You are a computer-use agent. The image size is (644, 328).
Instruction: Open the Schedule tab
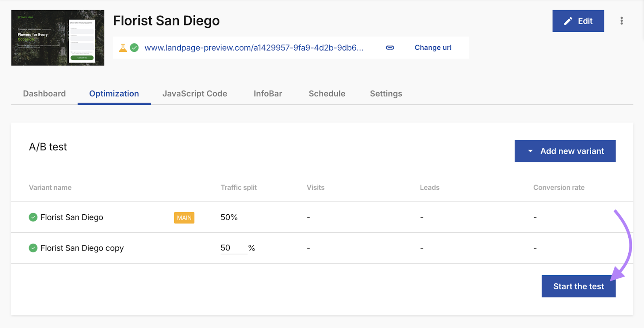click(327, 94)
